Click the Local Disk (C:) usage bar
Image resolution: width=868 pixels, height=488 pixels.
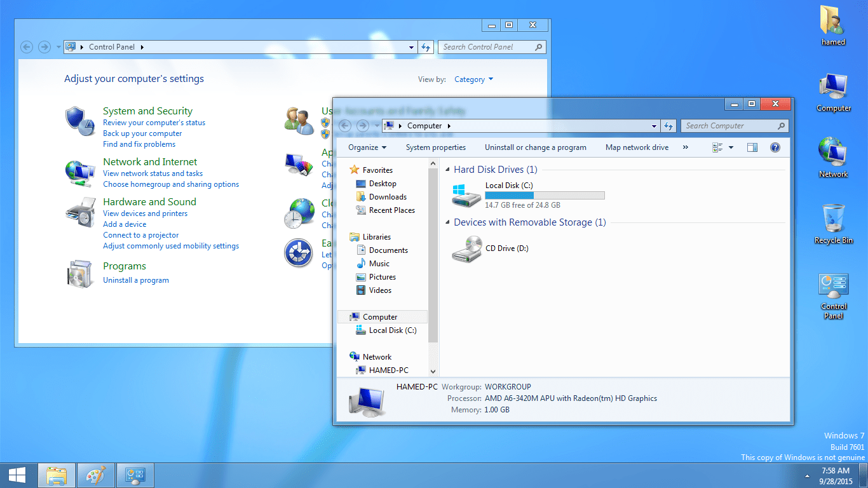click(545, 195)
